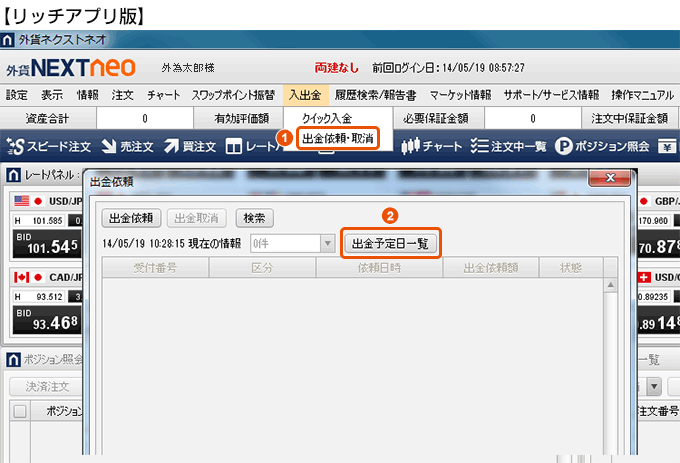Open the レートパネル grid icon in toolbar
This screenshot has width=680, height=463.
pyautogui.click(x=234, y=147)
